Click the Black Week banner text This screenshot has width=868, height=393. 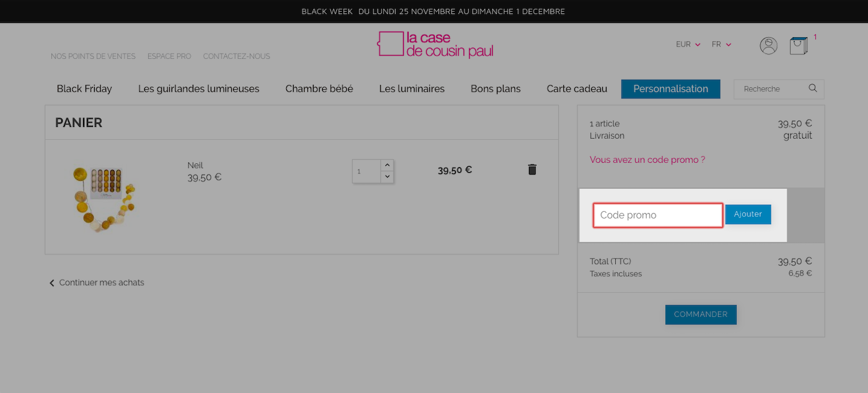coord(433,11)
